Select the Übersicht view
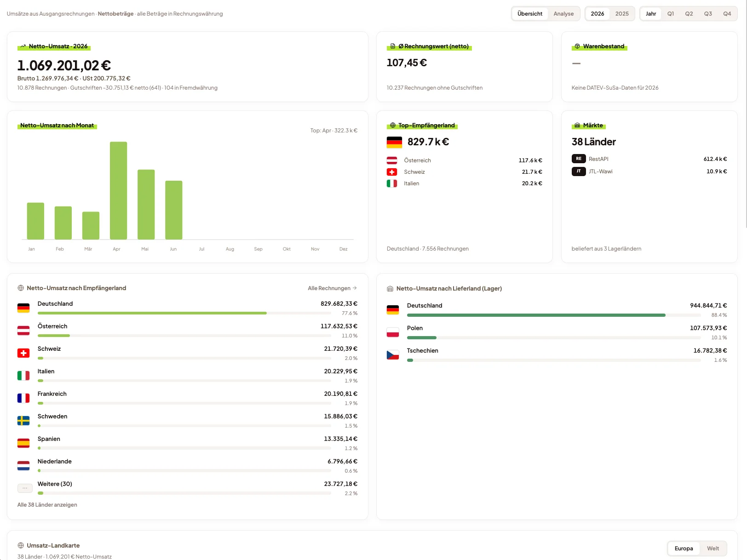Screen dimensions: 747x560 [530, 14]
